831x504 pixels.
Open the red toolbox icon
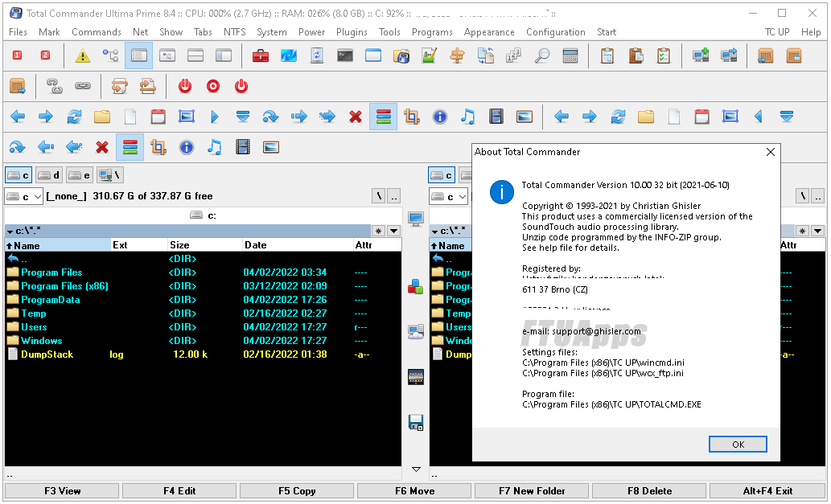[x=260, y=55]
